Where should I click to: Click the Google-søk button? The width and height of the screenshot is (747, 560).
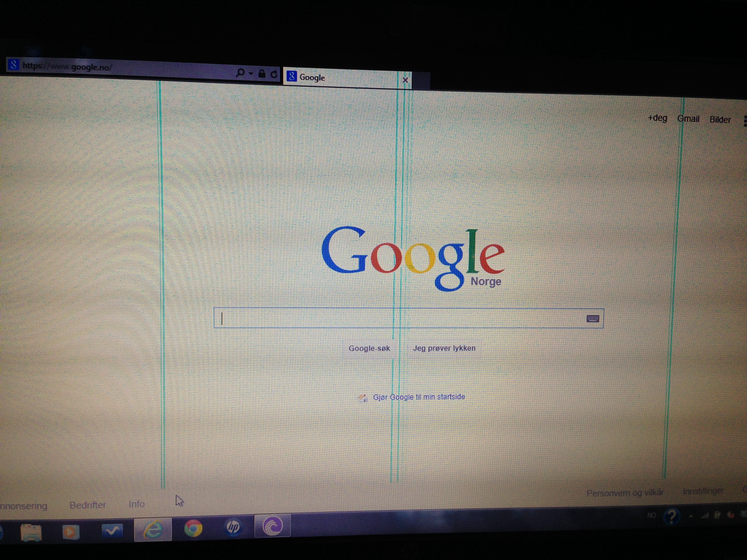pyautogui.click(x=369, y=348)
